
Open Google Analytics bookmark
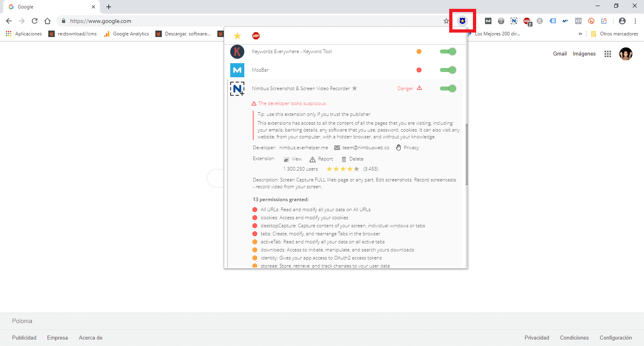click(126, 34)
